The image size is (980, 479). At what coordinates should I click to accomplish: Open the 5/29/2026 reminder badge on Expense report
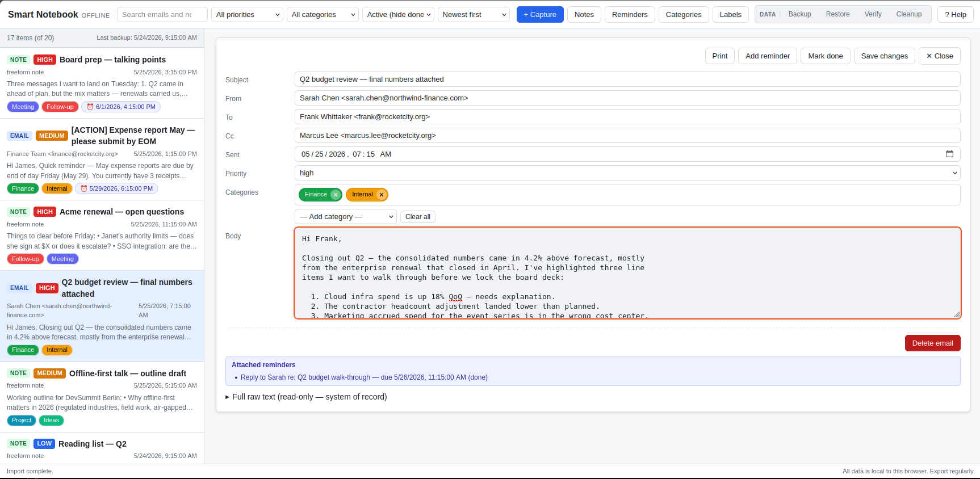(x=116, y=188)
